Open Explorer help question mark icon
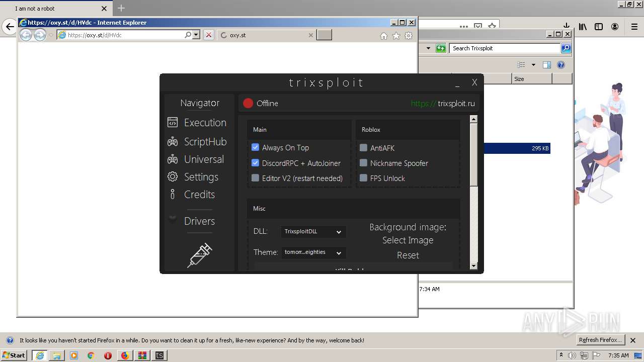 point(561,65)
